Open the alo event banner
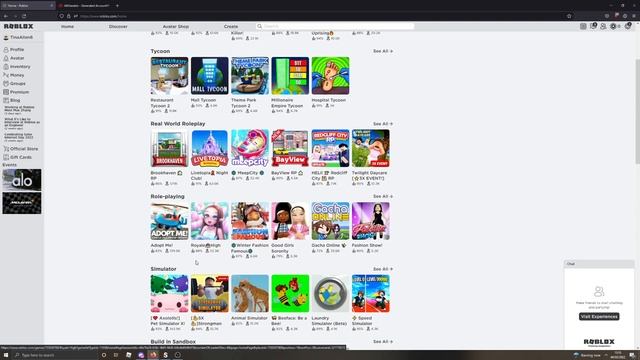 click(x=22, y=180)
